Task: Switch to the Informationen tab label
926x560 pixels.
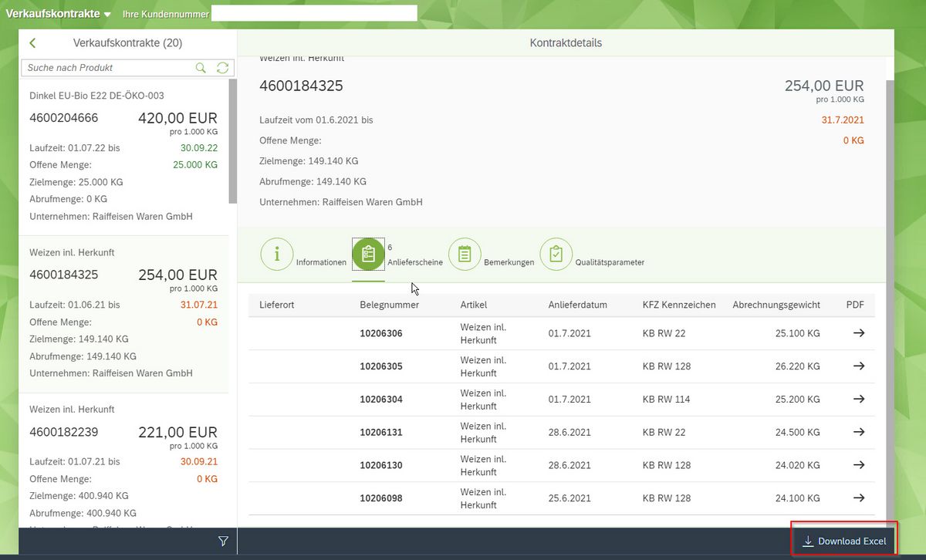Action: point(321,262)
